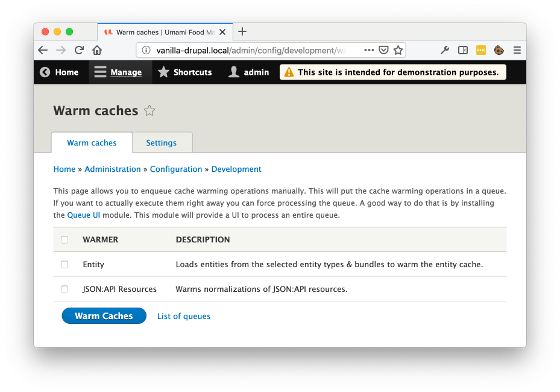Click the browser back arrow
The width and height of the screenshot is (560, 392).
pos(43,51)
